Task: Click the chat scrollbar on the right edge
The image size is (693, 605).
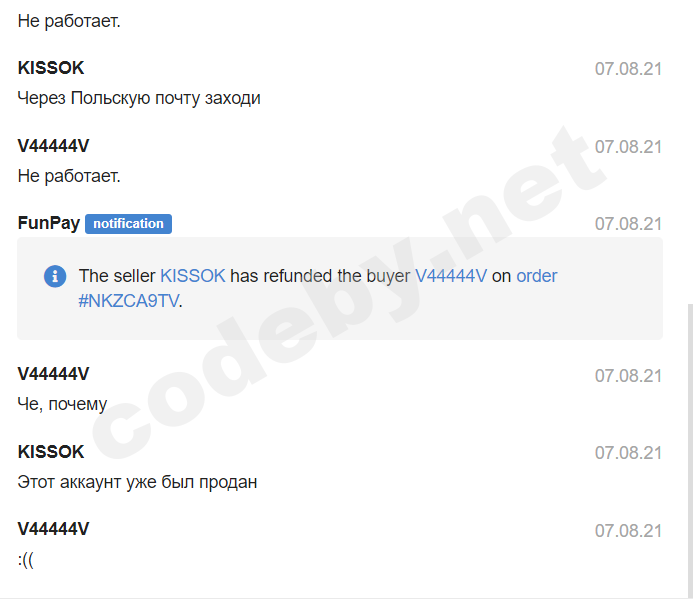Action: [x=690, y=451]
